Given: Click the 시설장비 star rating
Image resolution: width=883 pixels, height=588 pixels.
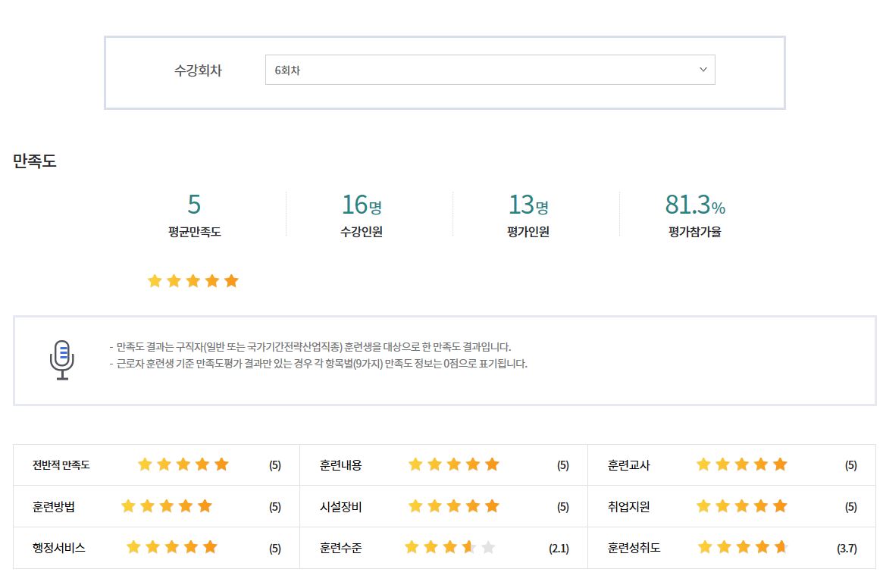Looking at the screenshot, I should [454, 506].
